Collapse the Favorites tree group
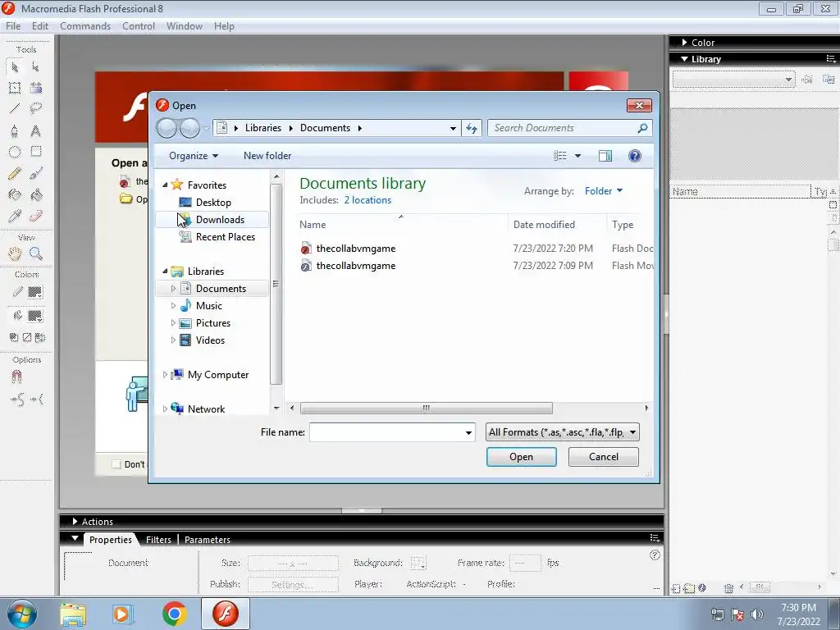The width and height of the screenshot is (840, 630). [x=165, y=185]
